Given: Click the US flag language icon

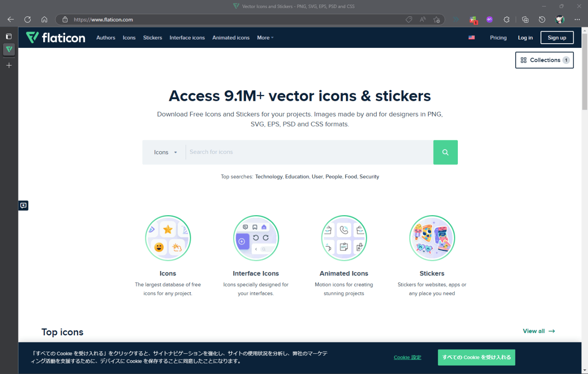Looking at the screenshot, I should click(472, 37).
